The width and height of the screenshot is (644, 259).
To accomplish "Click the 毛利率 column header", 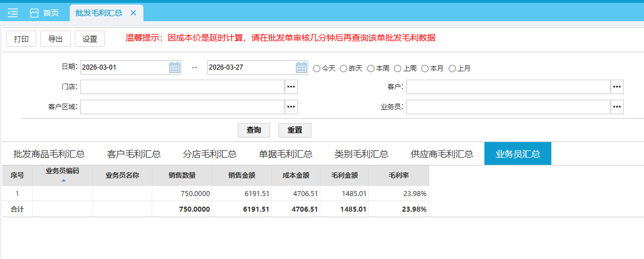I will pos(398,175).
